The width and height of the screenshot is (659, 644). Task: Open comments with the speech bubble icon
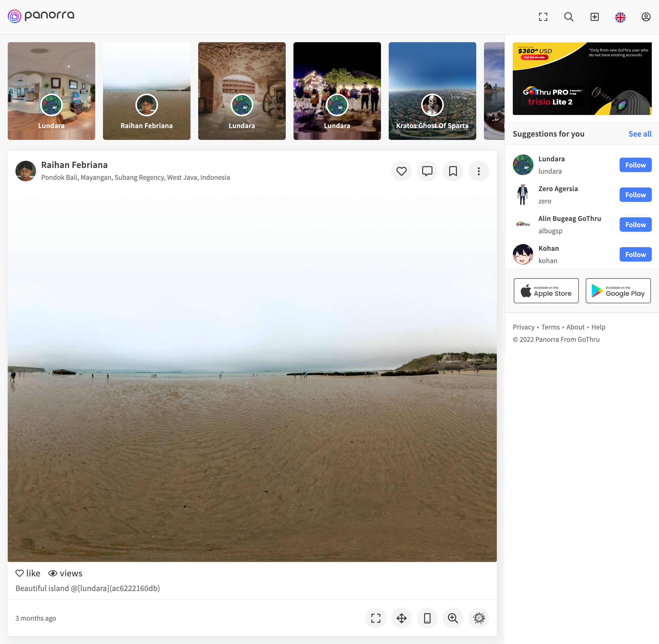click(x=427, y=171)
